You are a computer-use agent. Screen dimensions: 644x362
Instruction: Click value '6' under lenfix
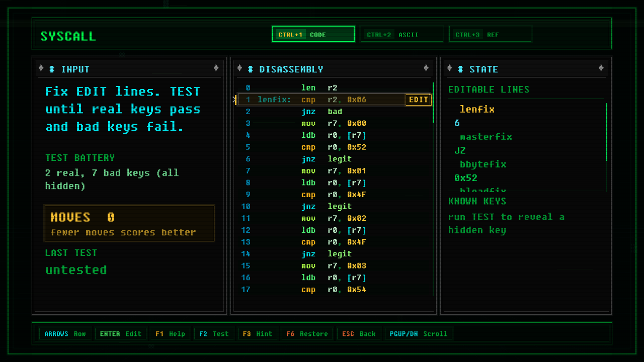[457, 123]
